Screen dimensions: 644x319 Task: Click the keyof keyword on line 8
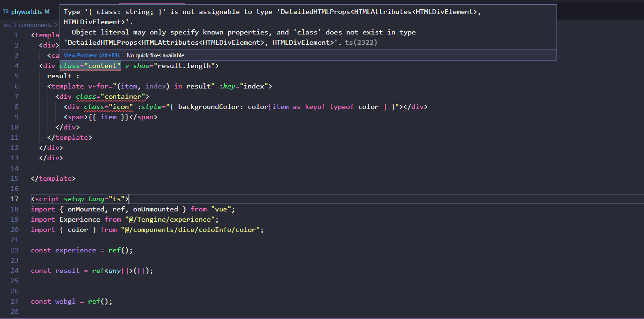point(315,106)
